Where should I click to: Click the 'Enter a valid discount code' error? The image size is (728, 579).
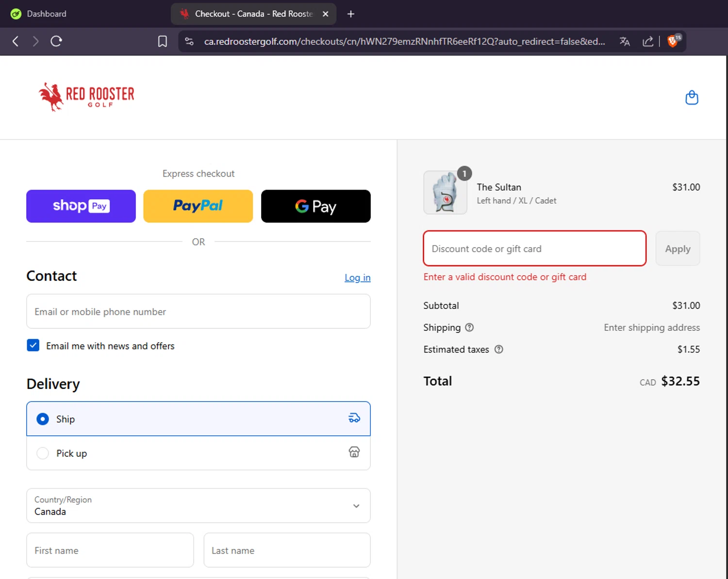tap(505, 277)
